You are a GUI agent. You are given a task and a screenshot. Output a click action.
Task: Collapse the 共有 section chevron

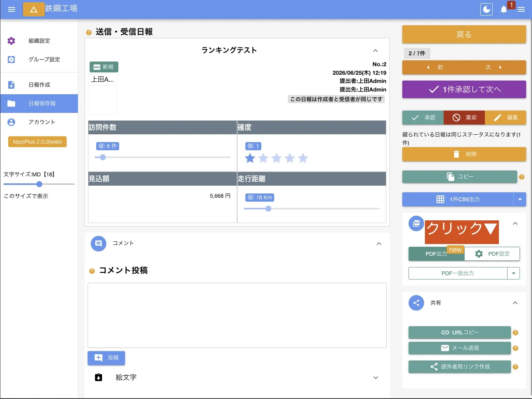coord(515,303)
